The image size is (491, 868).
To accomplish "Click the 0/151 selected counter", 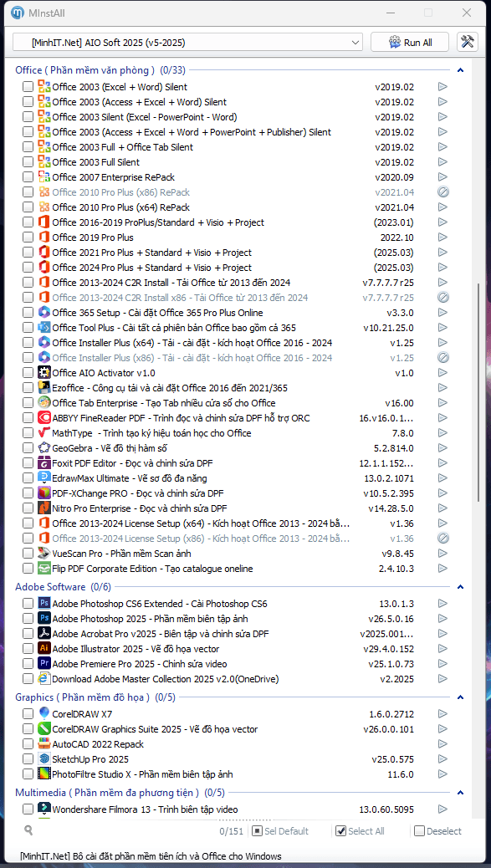I will click(x=231, y=831).
